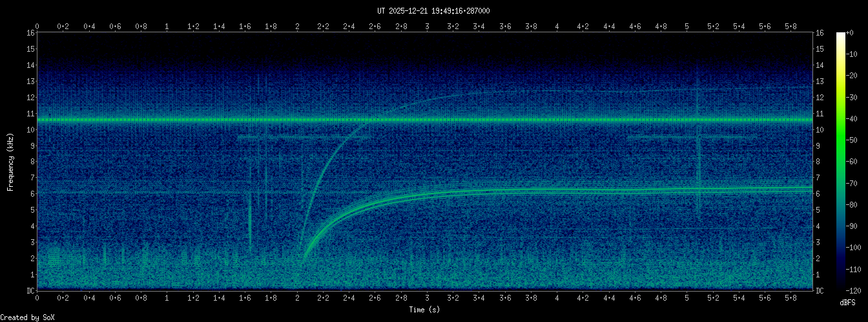Click the "Frequency (kHz)" axis label
Image resolution: width=868 pixels, height=322 pixels.
(x=11, y=162)
